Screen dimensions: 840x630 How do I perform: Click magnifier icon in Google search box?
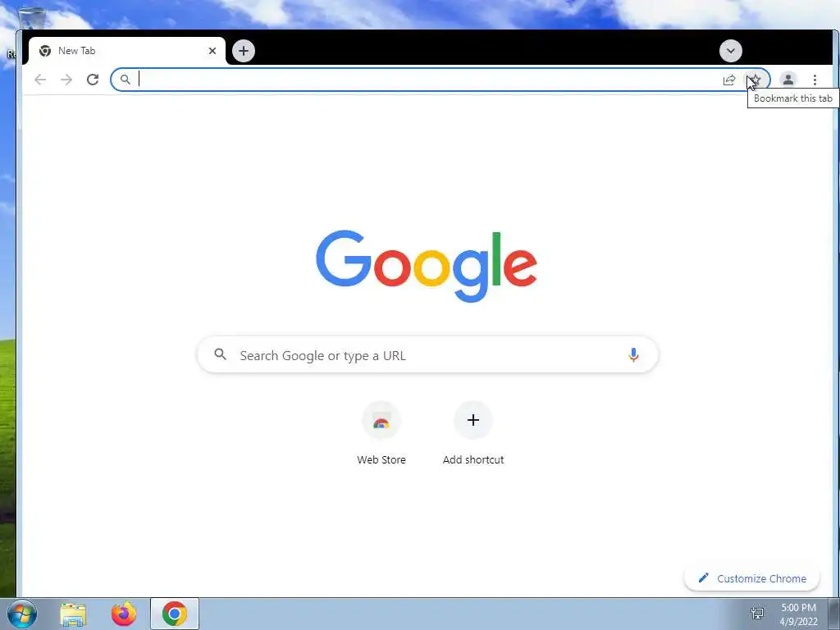pos(220,354)
